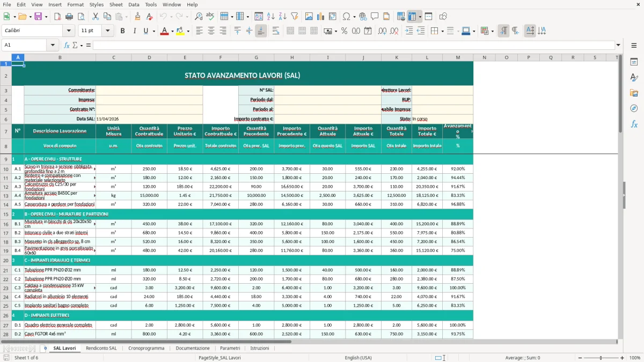Open Find & Replace
This screenshot has height=362, width=644.
(199, 17)
